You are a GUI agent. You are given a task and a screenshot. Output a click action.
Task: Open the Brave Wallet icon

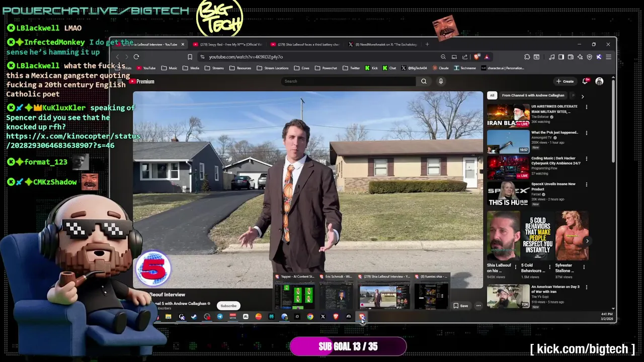click(571, 57)
